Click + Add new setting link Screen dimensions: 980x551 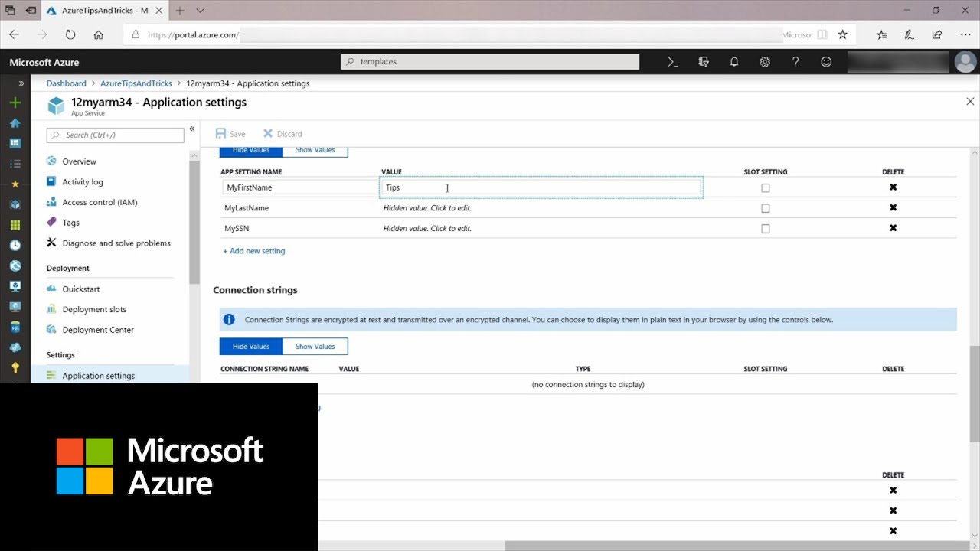[x=254, y=251]
